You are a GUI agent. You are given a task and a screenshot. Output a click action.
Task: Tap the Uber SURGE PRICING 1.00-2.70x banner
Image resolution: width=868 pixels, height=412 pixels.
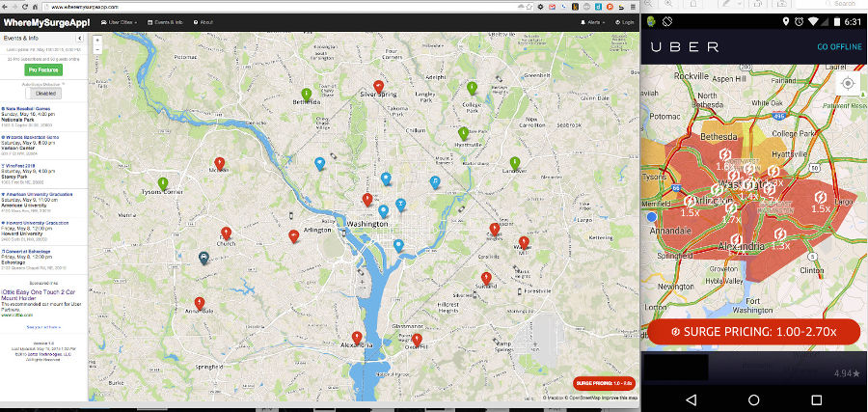[754, 332]
